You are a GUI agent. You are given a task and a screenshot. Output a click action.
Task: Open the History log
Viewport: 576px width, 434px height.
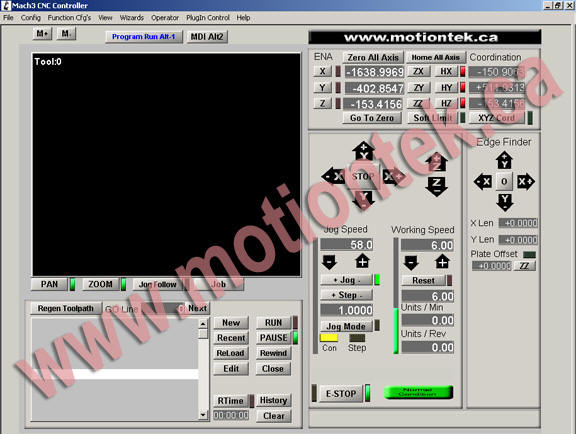[273, 400]
